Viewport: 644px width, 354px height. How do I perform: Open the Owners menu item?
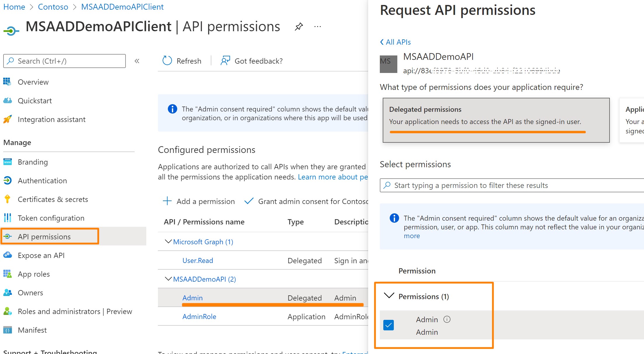click(x=30, y=293)
